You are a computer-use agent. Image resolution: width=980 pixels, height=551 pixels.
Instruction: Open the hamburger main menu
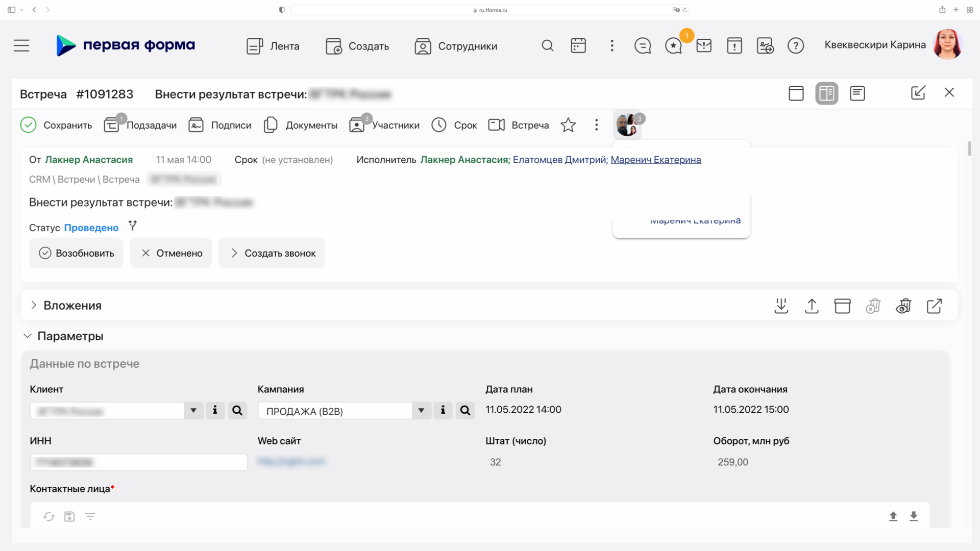click(x=21, y=46)
